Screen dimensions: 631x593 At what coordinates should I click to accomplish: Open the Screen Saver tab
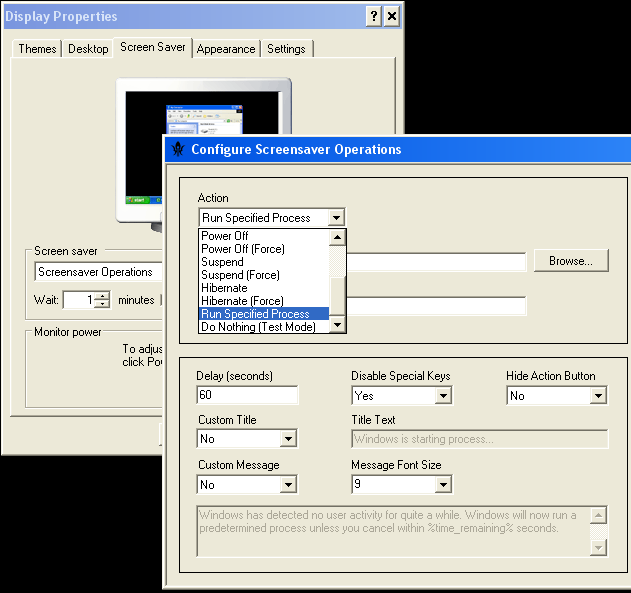[x=153, y=47]
